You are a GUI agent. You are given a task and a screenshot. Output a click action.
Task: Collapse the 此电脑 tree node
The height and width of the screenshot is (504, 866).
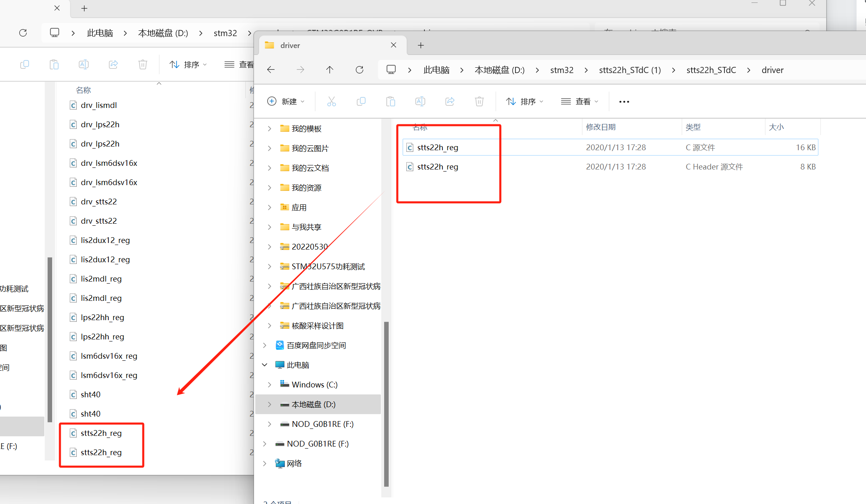[265, 365]
